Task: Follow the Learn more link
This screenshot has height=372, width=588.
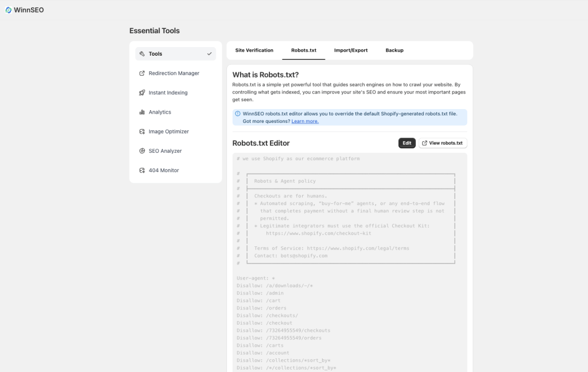Action: (305, 121)
